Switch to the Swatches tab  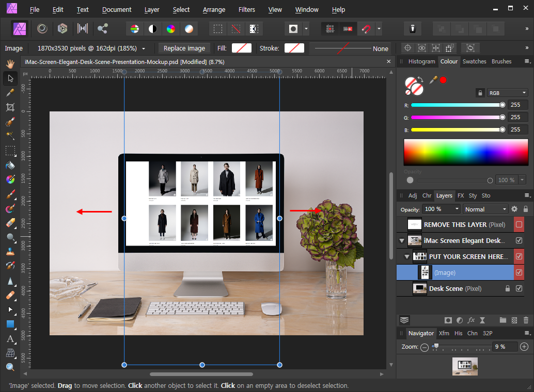click(x=475, y=61)
